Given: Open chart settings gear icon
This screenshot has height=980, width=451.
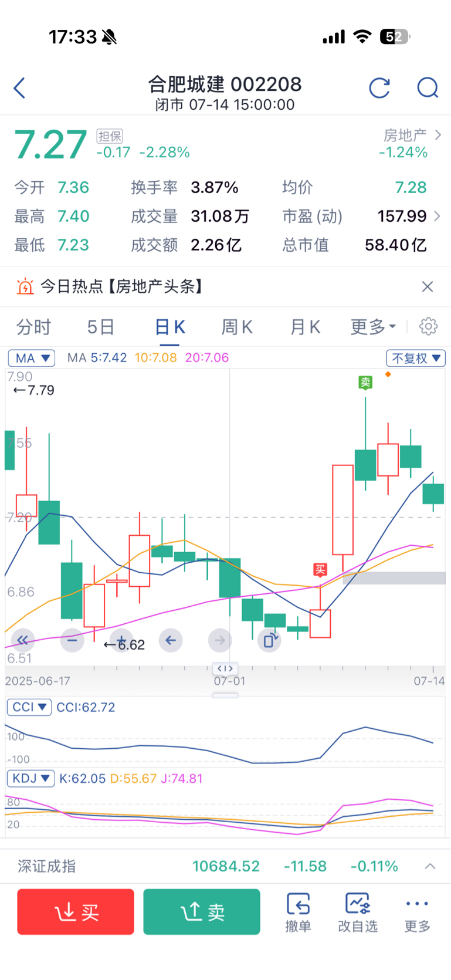Looking at the screenshot, I should (x=428, y=326).
